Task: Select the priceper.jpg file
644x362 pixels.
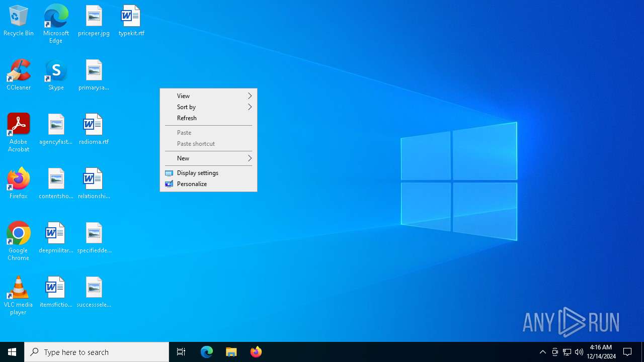Action: pos(94,21)
